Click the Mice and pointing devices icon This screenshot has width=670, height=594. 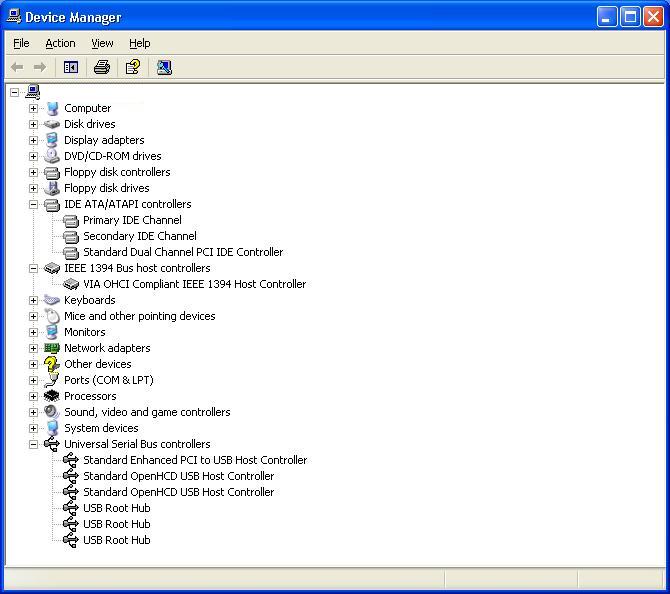pos(52,316)
